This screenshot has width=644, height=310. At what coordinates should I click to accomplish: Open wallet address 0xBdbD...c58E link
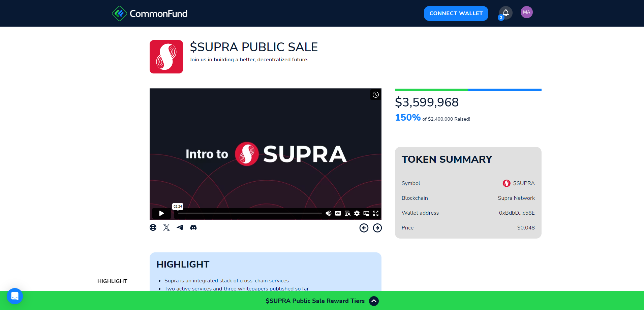point(517,213)
